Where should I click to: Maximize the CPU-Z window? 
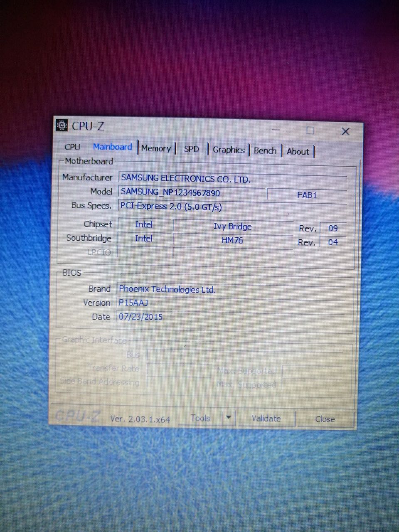[310, 131]
